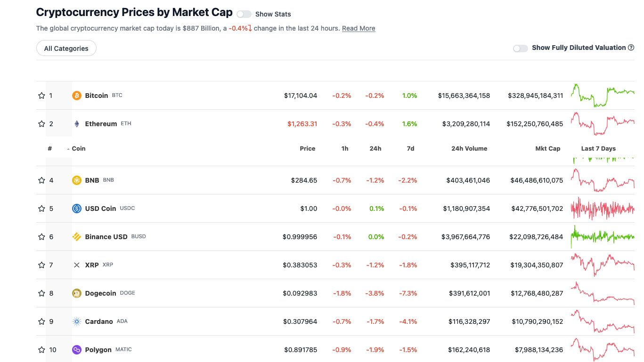Click Binance USD price $0.999956
This screenshot has height=362, width=644.
click(x=300, y=237)
